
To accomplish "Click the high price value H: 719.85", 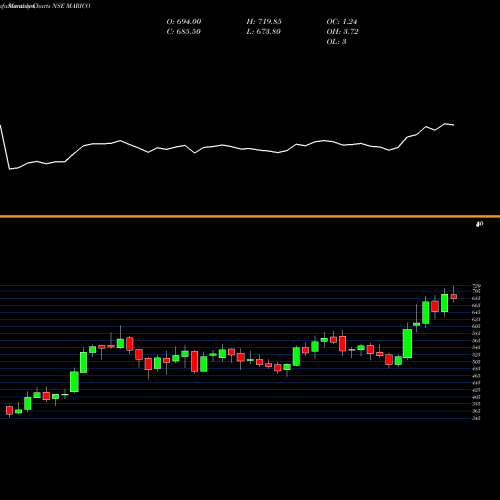I will (264, 22).
